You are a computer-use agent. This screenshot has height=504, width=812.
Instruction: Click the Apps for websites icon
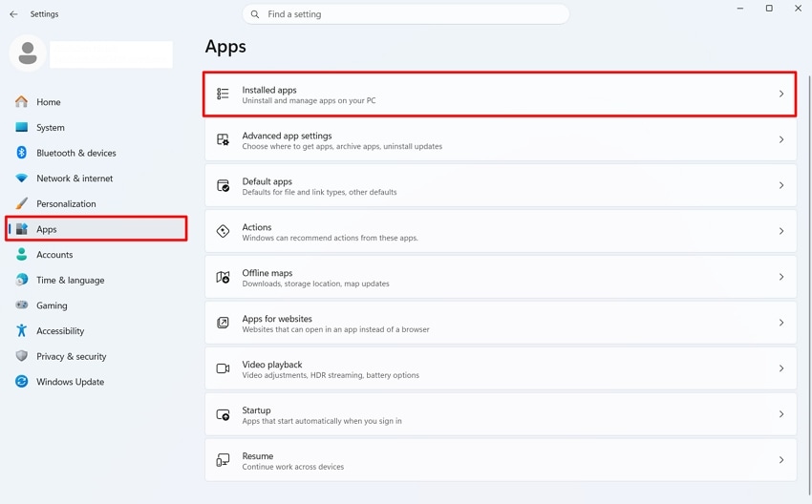point(223,323)
